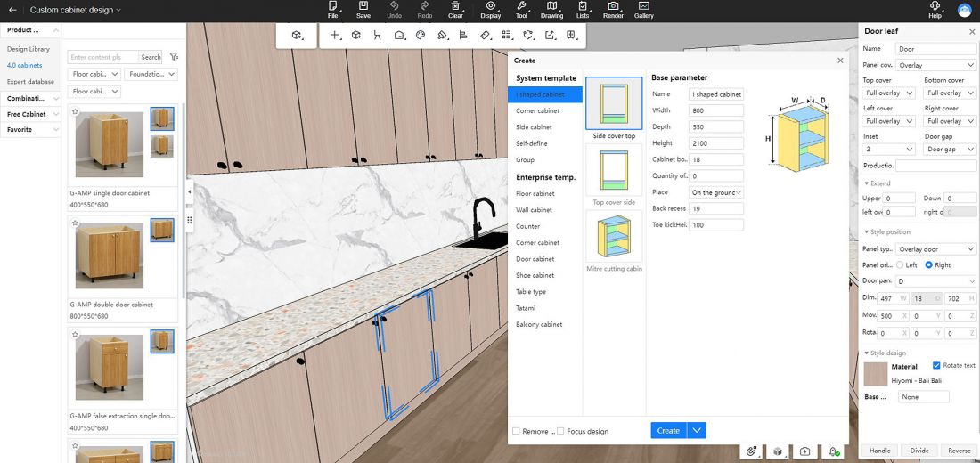Click the Divide button

click(919, 451)
